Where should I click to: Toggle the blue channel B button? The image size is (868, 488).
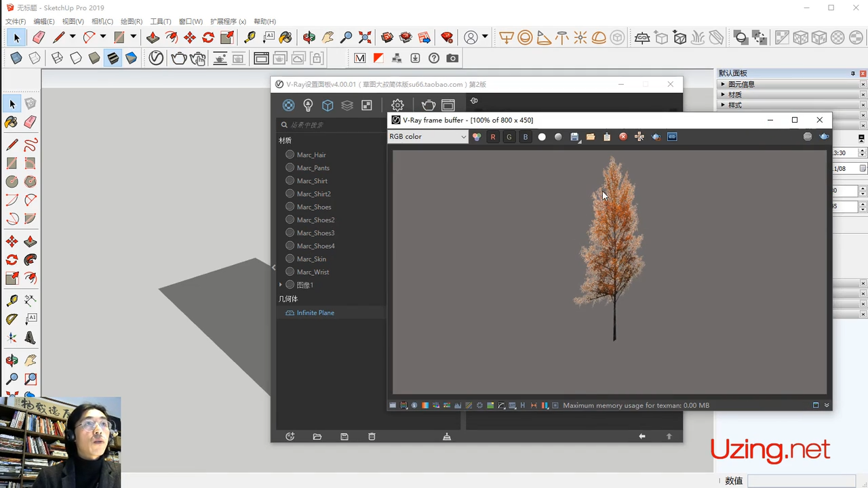pos(526,137)
